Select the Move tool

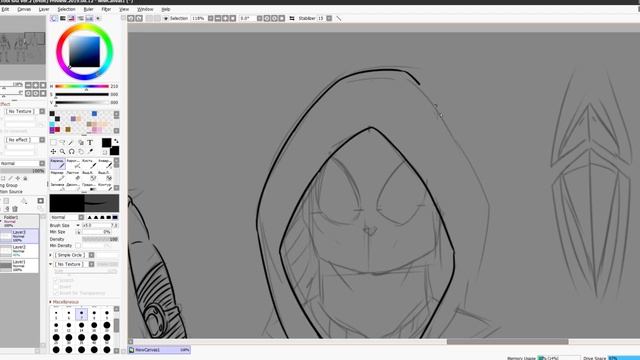(x=53, y=151)
